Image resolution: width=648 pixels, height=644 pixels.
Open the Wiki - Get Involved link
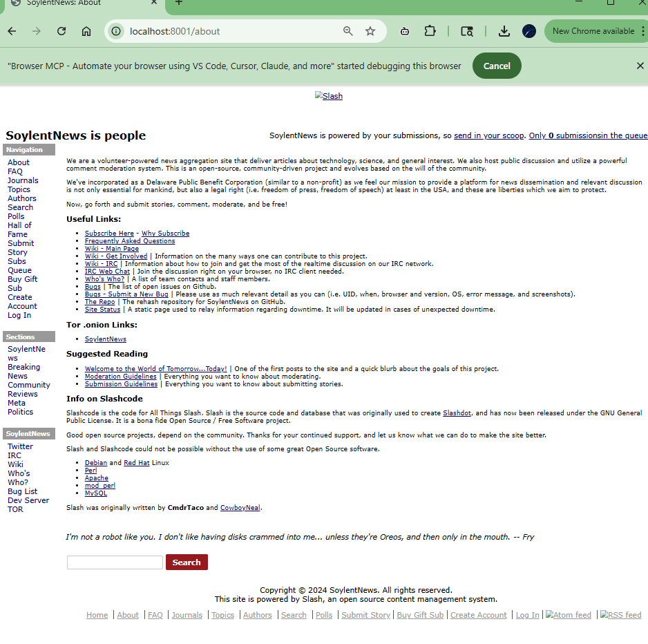click(x=116, y=256)
